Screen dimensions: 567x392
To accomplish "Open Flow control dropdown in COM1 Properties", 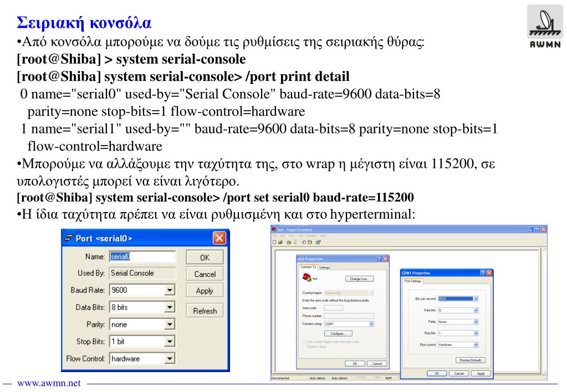I will pos(476,345).
